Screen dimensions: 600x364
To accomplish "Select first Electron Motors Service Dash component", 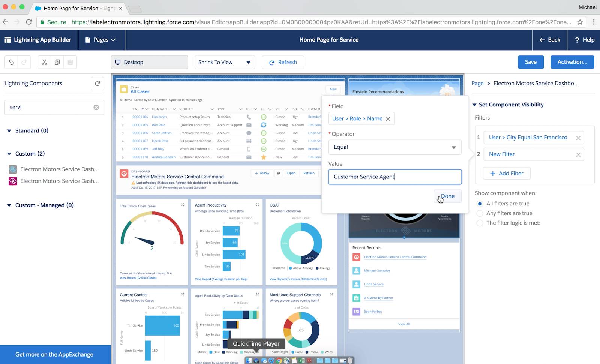I will (x=54, y=169).
